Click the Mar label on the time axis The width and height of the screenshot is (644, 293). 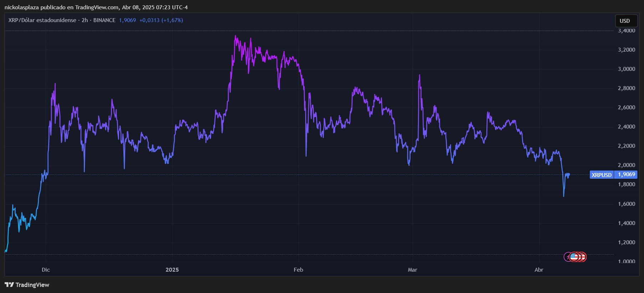tap(413, 270)
